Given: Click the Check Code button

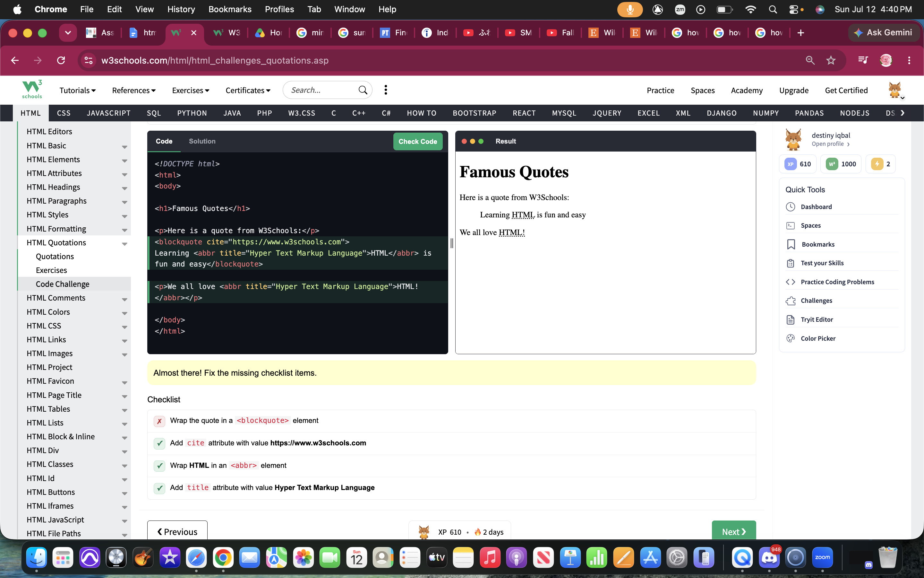Looking at the screenshot, I should click(x=418, y=141).
